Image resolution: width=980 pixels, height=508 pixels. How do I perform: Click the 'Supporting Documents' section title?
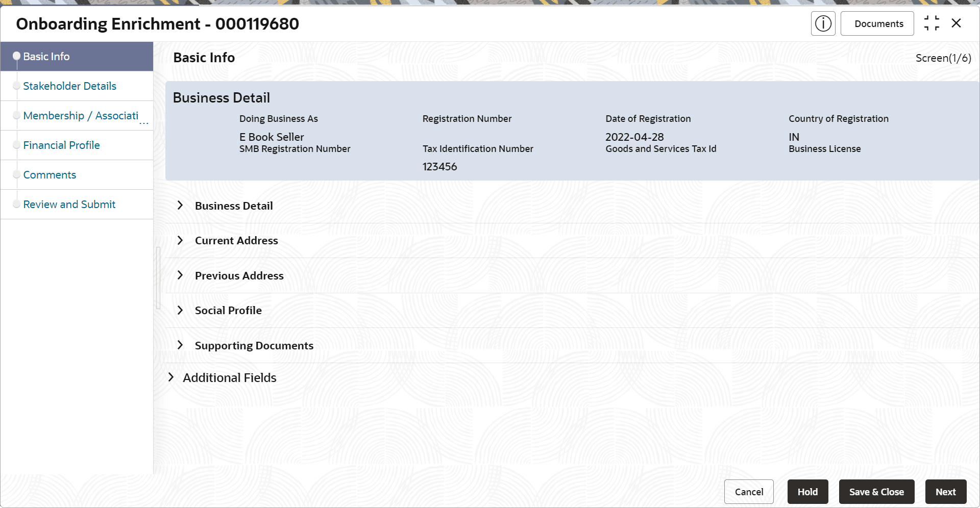[254, 346]
